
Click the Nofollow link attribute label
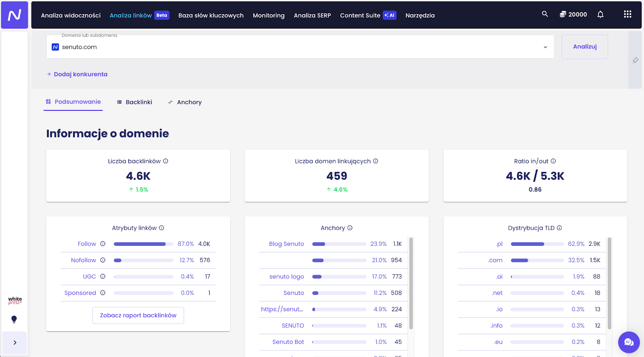pos(84,260)
